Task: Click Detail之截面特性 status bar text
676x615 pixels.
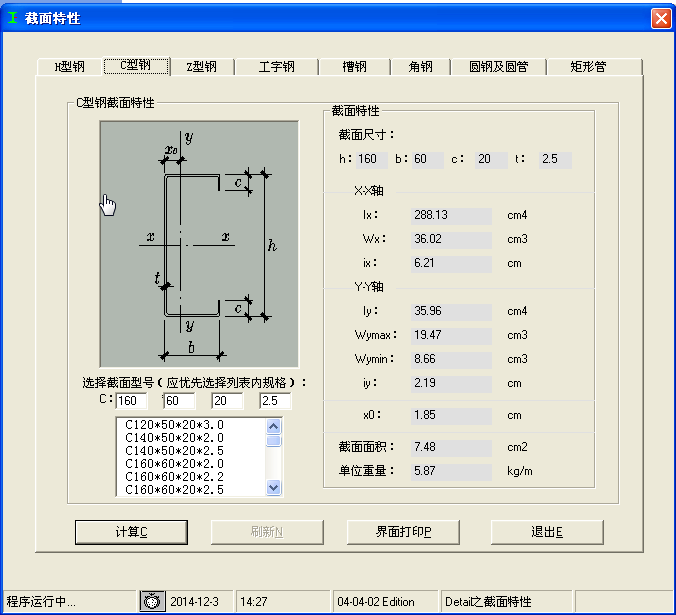Action: coord(488,602)
